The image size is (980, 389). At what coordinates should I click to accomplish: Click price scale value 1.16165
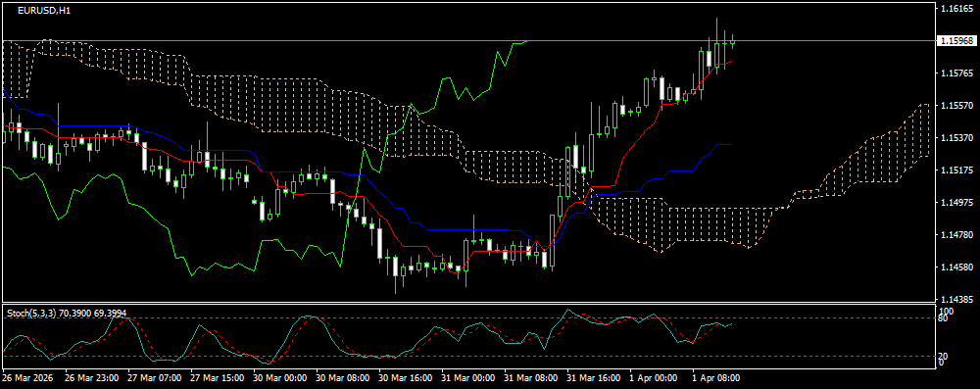(955, 9)
